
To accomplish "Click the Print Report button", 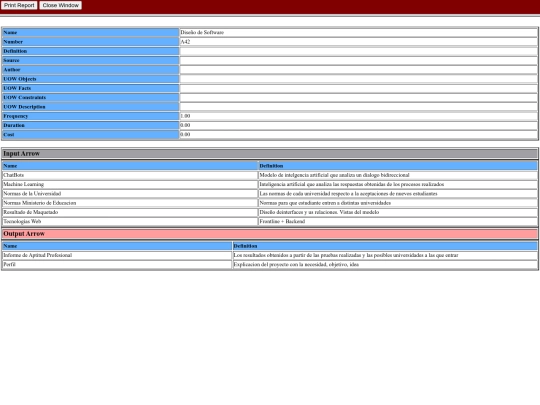I will (19, 5).
